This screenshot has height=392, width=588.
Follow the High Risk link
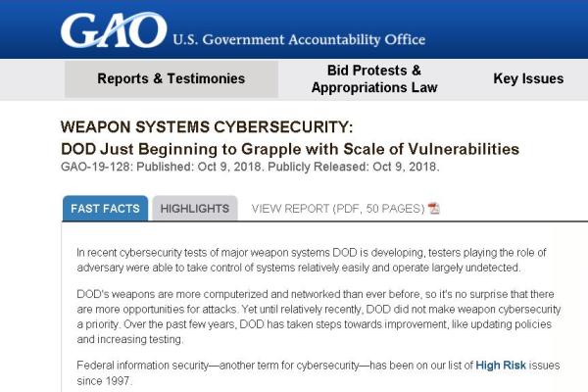click(x=501, y=366)
